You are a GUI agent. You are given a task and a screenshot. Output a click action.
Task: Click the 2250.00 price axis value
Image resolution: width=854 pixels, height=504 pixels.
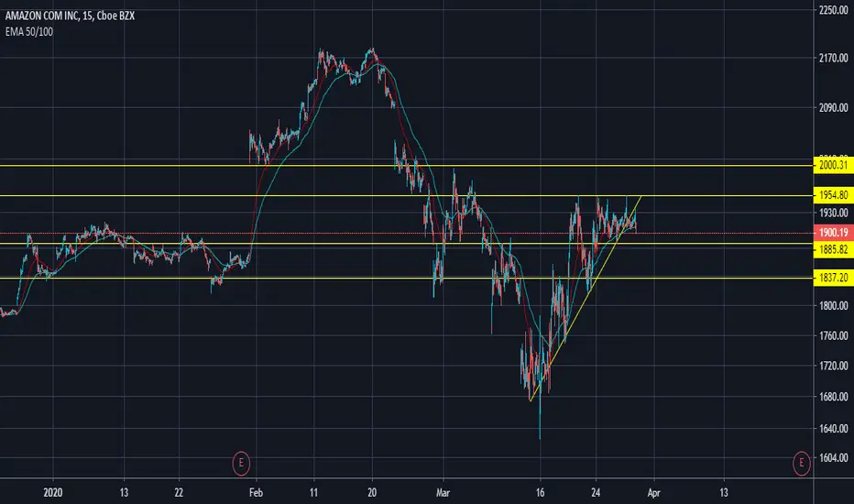(x=833, y=10)
